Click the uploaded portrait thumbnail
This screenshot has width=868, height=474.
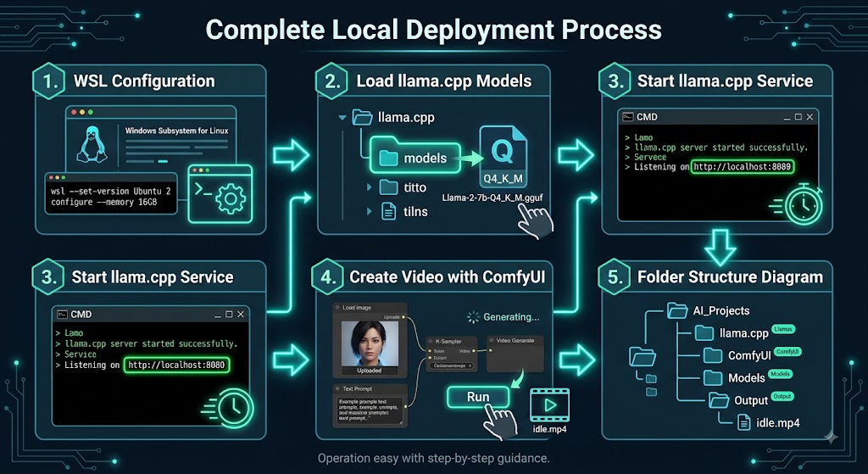[370, 343]
